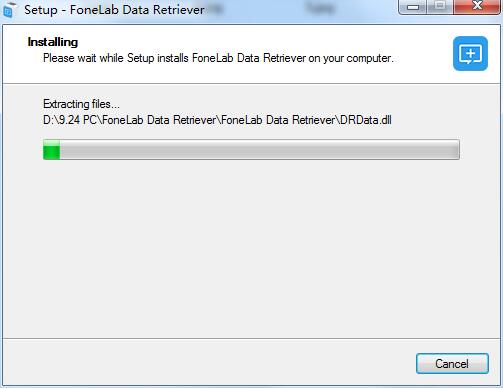Minimize the Setup installer window

pos(413,7)
